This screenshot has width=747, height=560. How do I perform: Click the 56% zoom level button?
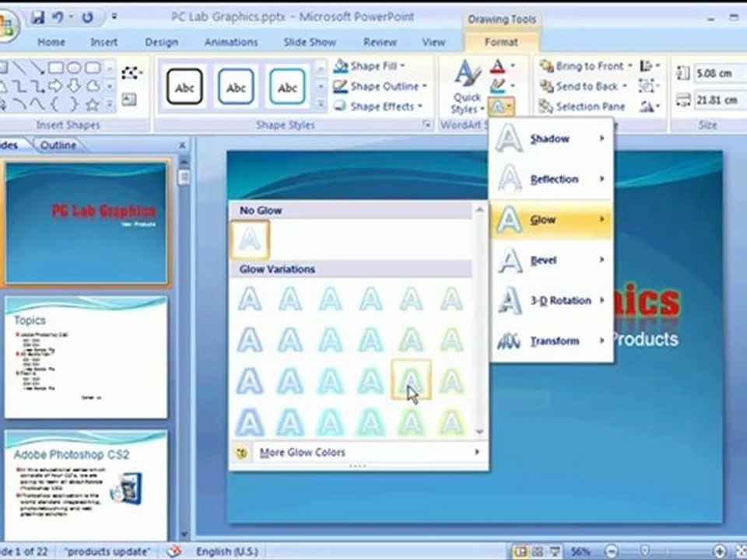(580, 551)
